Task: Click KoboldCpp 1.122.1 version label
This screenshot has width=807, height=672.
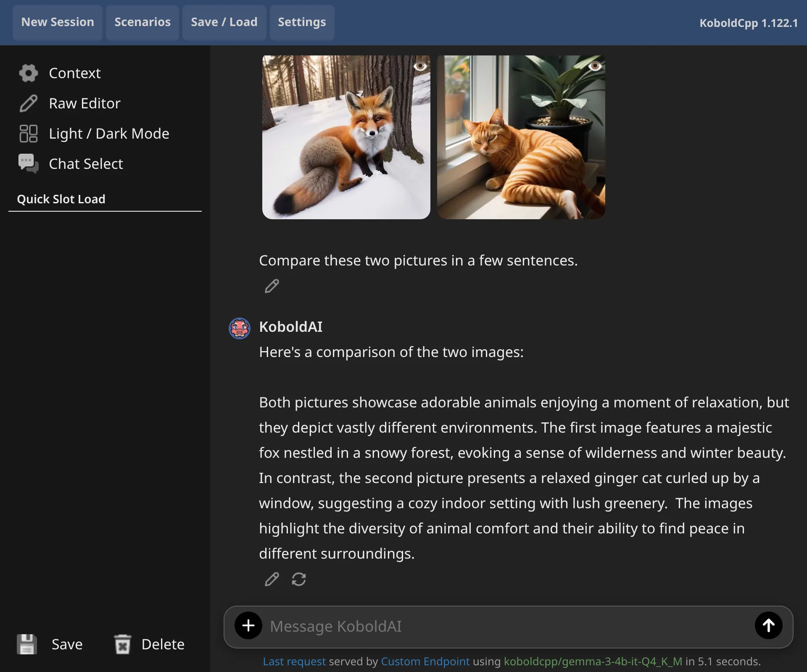Action: [x=749, y=23]
